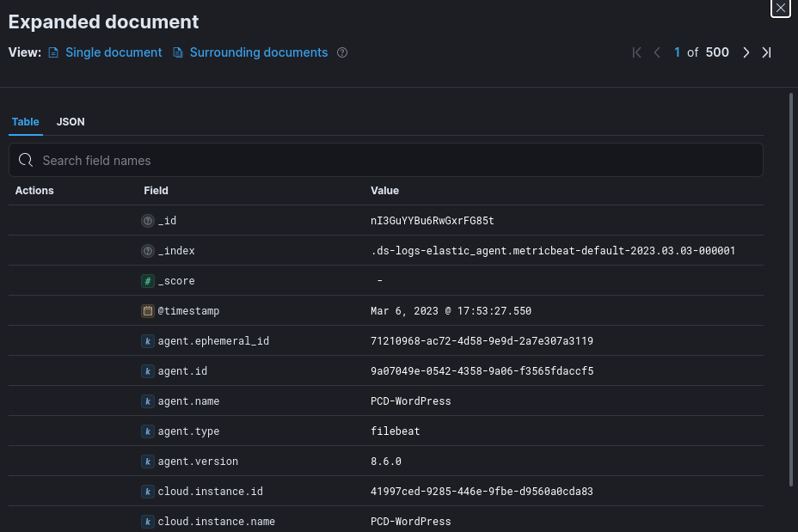This screenshot has width=798, height=532.
Task: Click the keyword icon beside agent.ephemeral_id
Action: point(148,341)
